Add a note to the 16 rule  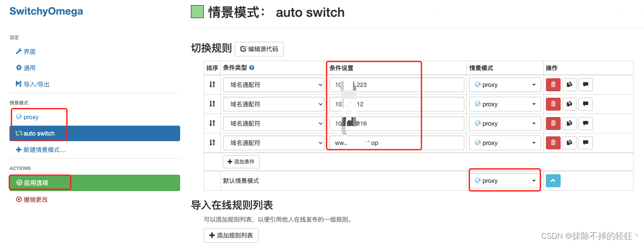[x=586, y=124]
